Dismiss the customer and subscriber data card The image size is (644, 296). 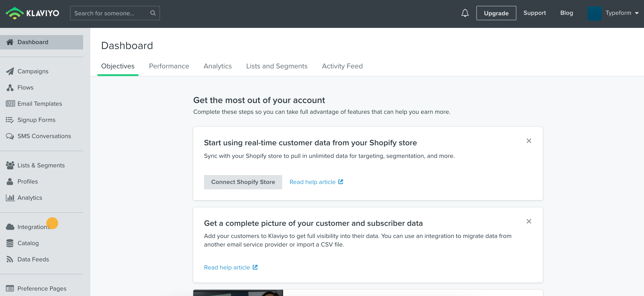pyautogui.click(x=529, y=221)
